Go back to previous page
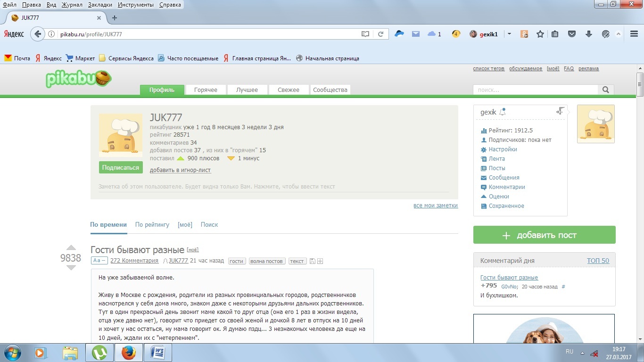 pos(38,34)
